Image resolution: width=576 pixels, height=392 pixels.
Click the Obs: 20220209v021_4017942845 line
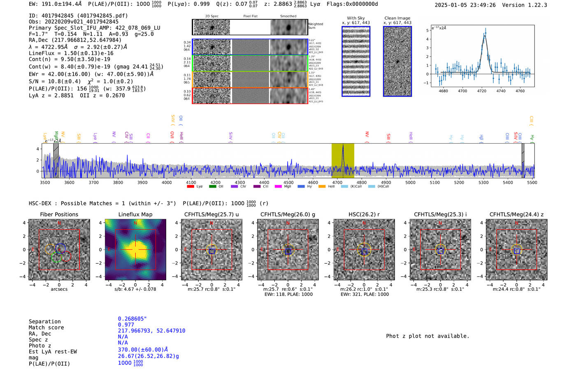coord(74,21)
